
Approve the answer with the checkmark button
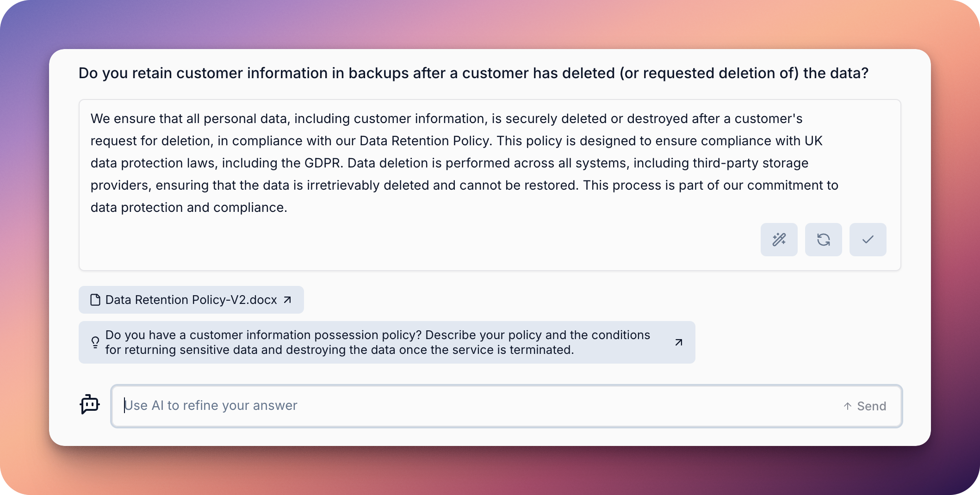(x=868, y=240)
